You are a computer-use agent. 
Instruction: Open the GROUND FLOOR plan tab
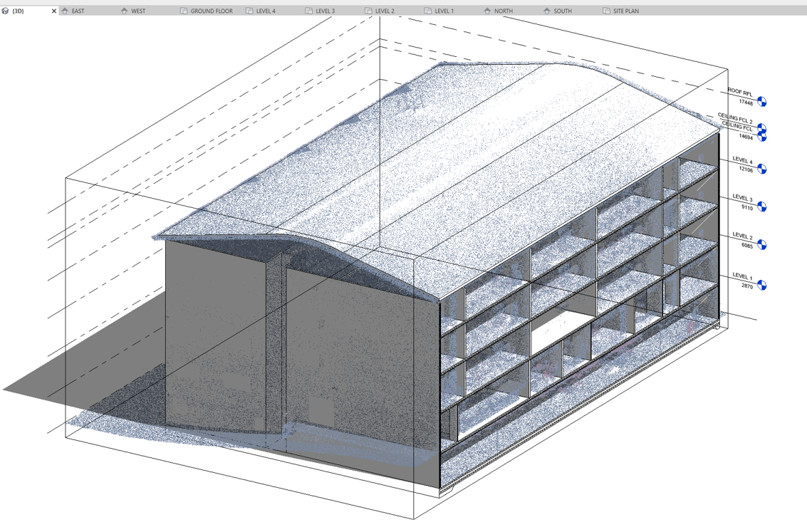(x=209, y=11)
